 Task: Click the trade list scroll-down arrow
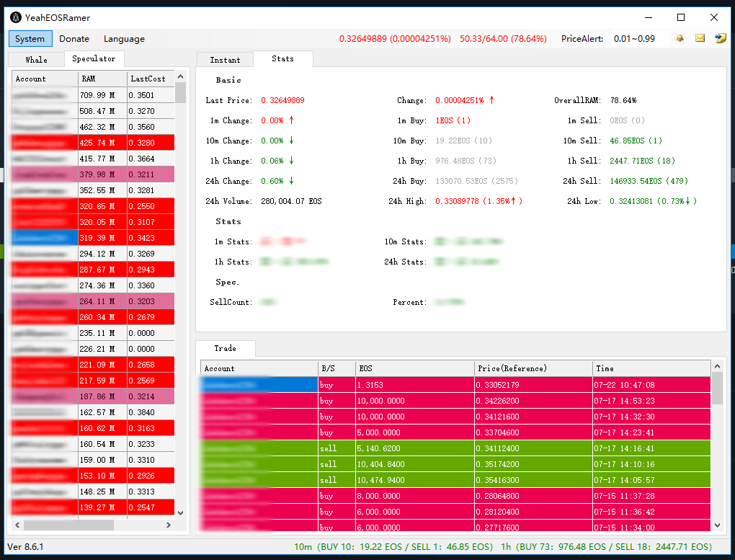(717, 525)
